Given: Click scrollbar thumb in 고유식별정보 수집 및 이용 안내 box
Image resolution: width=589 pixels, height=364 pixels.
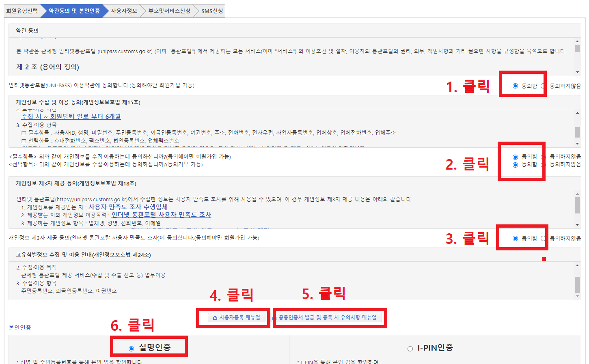Looking at the screenshot, I should click(577, 284).
